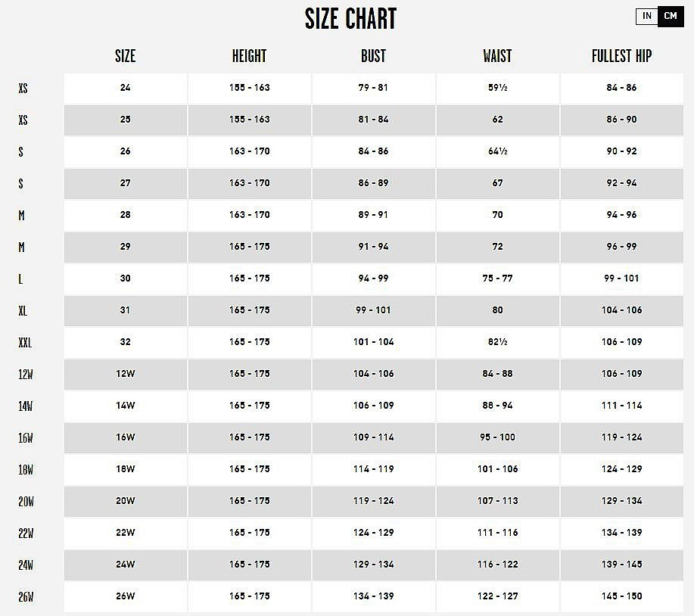Click the FULLEST HIP column header
This screenshot has height=616, width=694.
pos(621,56)
